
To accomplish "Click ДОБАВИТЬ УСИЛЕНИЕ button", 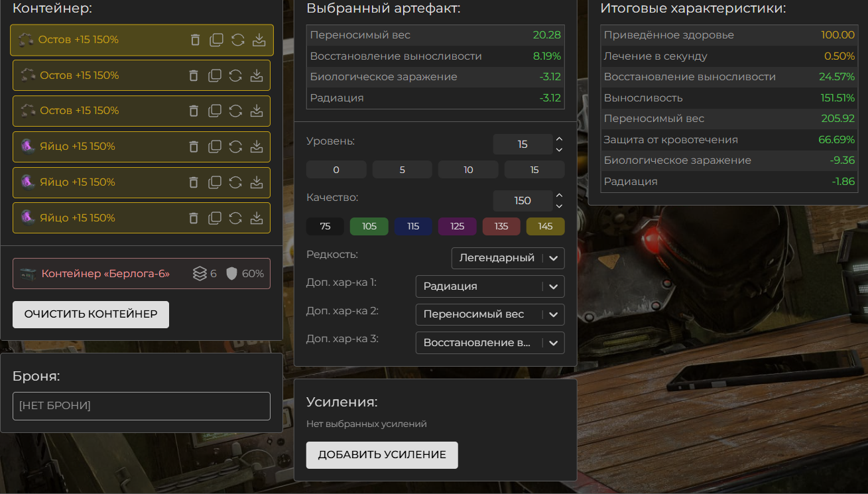I will (382, 455).
